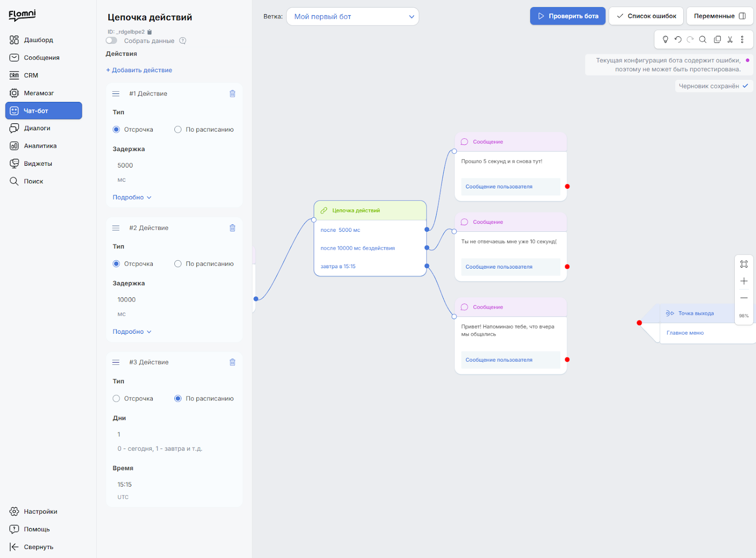This screenshot has height=558, width=756.
Task: Fit canvas to screen icon
Action: click(744, 264)
